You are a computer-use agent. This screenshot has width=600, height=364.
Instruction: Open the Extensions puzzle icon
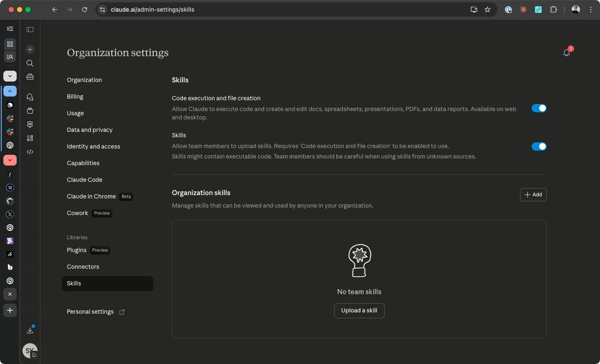(x=553, y=9)
